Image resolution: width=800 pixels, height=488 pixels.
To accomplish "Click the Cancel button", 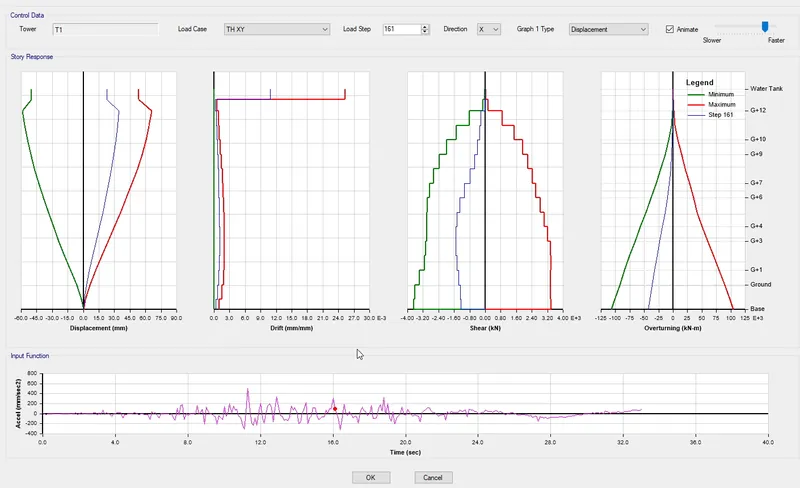I will (x=433, y=478).
